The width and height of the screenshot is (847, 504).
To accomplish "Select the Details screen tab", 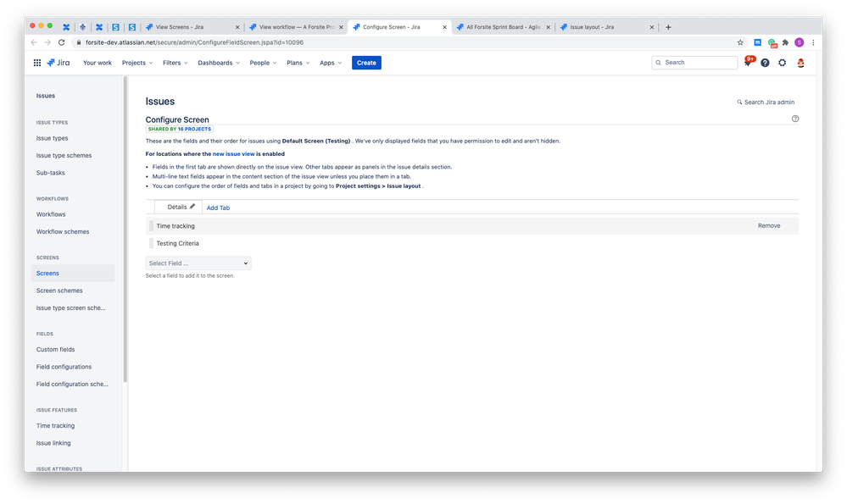I will pos(176,208).
